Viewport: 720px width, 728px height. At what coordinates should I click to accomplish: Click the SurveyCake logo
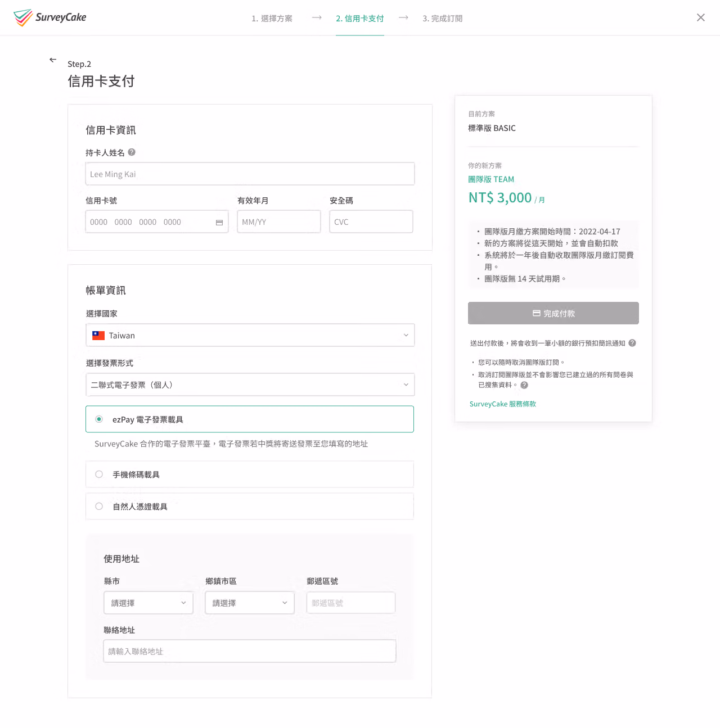pos(50,17)
